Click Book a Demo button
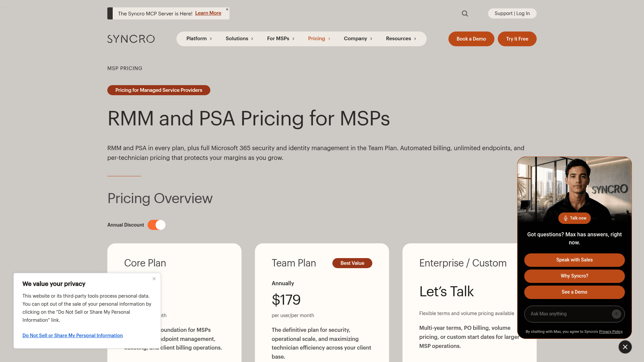Image resolution: width=644 pixels, height=362 pixels. pos(471,39)
